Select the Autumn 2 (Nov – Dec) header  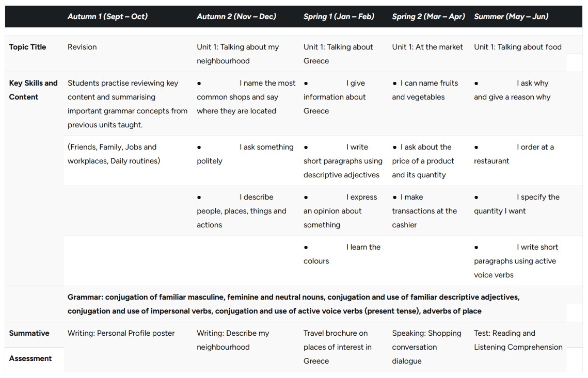pos(236,17)
